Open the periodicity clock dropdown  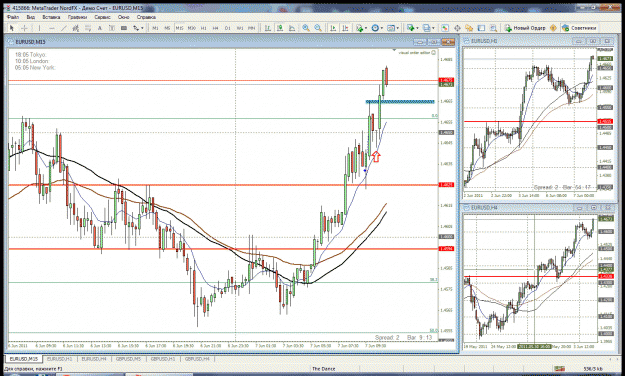(x=377, y=28)
